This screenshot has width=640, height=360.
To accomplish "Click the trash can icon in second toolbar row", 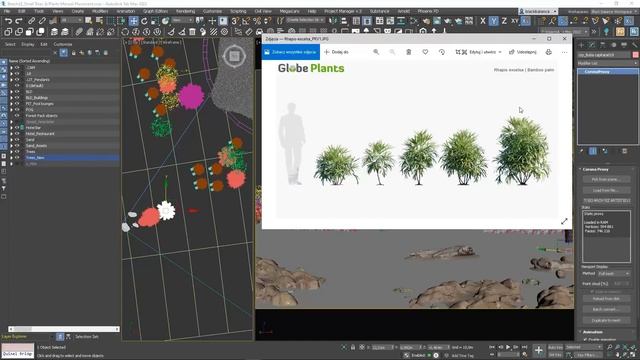I will coord(192,31).
